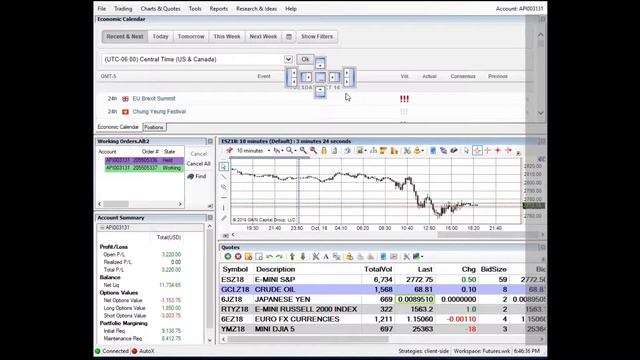Click the Chung Yeung Festival event
Image resolution: width=640 pixels, height=360 pixels.
159,111
